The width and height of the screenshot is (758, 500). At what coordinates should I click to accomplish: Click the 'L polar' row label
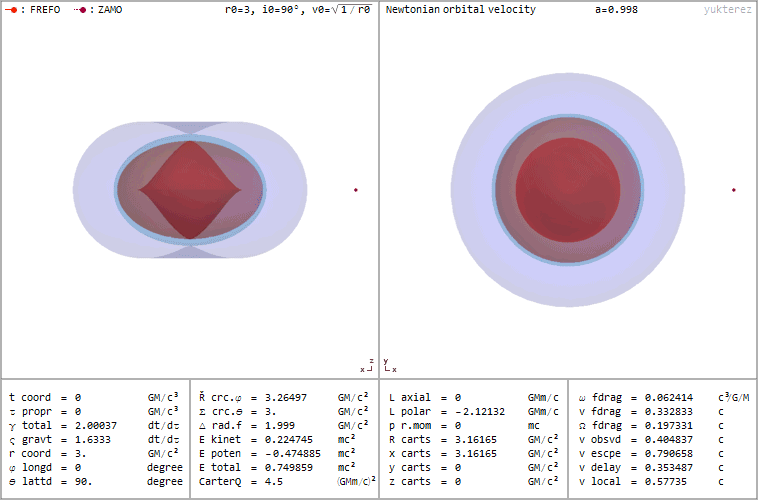tap(410, 412)
